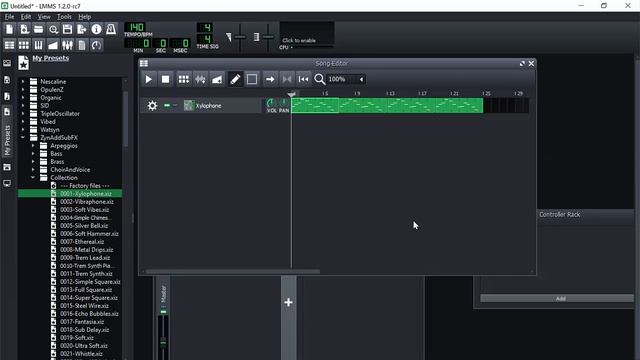Screen dimensions: 640x360
Task: Add a sample track in the Song Editor
Action: click(x=200, y=79)
